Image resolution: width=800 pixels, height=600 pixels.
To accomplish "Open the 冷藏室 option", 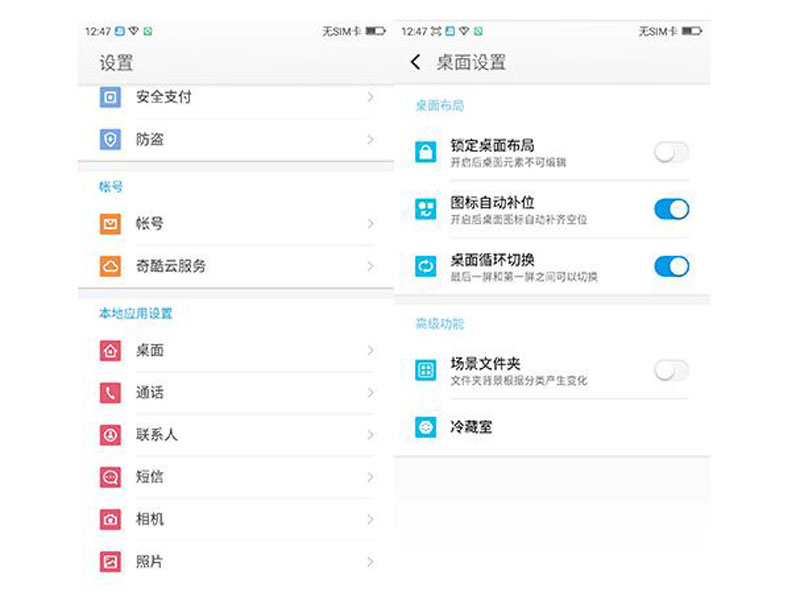I will point(552,427).
